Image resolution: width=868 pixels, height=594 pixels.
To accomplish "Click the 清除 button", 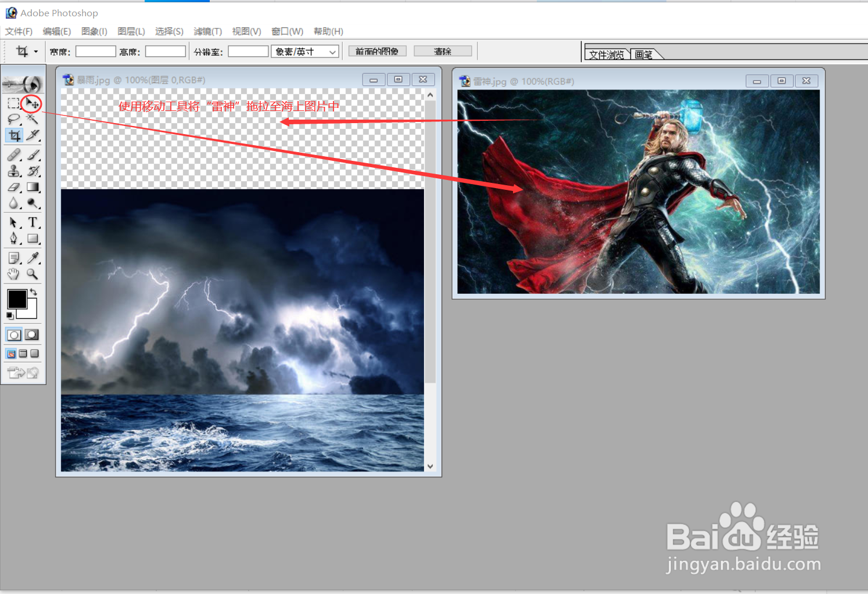I will point(443,51).
